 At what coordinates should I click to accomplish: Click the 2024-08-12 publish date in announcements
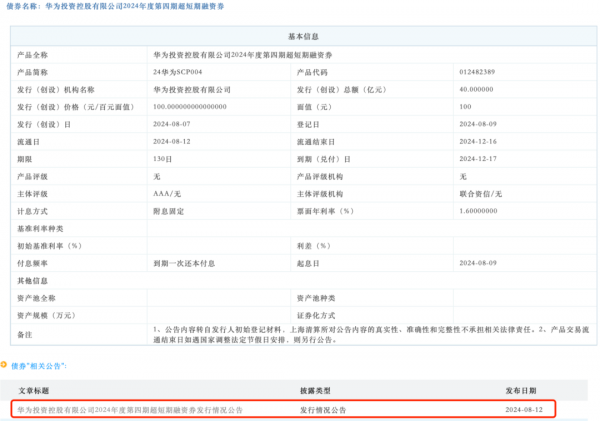(x=526, y=409)
